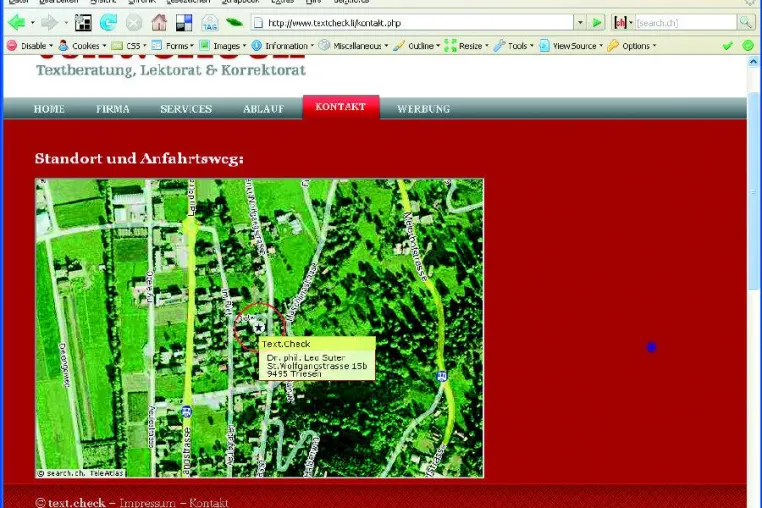Click the gray Forward arrow button
The image size is (762, 508).
pos(49,22)
